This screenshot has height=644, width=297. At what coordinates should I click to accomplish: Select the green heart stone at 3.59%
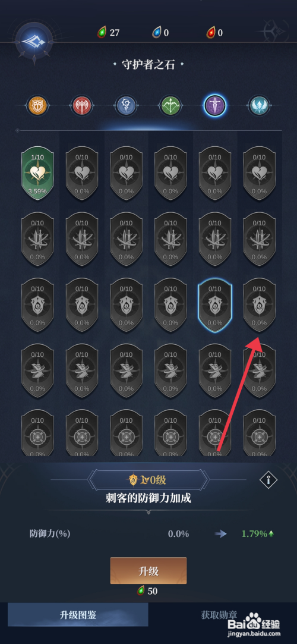point(37,174)
